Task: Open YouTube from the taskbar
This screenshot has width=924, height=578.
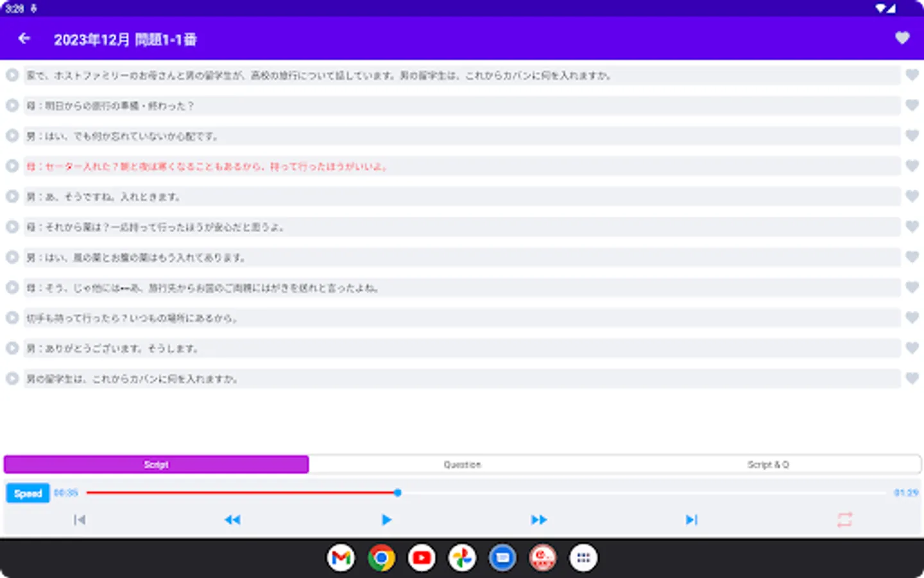Action: (421, 557)
